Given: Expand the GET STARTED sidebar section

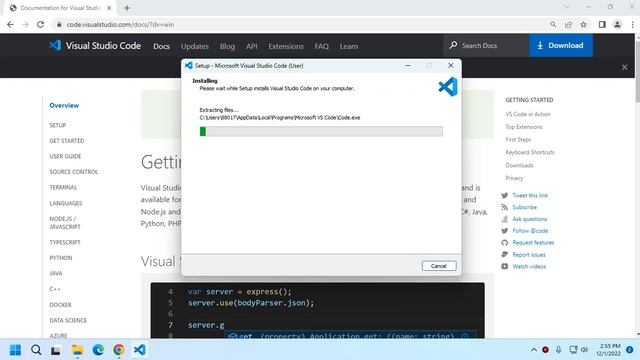Looking at the screenshot, I should pyautogui.click(x=67, y=141).
